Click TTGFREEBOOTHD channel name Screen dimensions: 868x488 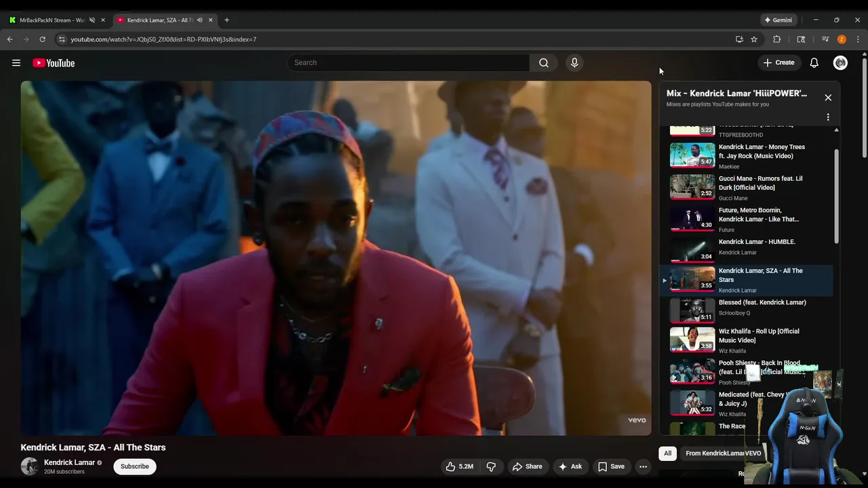(741, 135)
